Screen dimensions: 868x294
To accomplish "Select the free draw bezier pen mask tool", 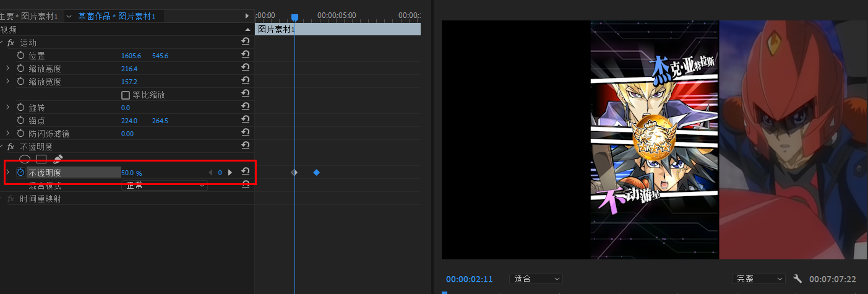I will coord(58,159).
